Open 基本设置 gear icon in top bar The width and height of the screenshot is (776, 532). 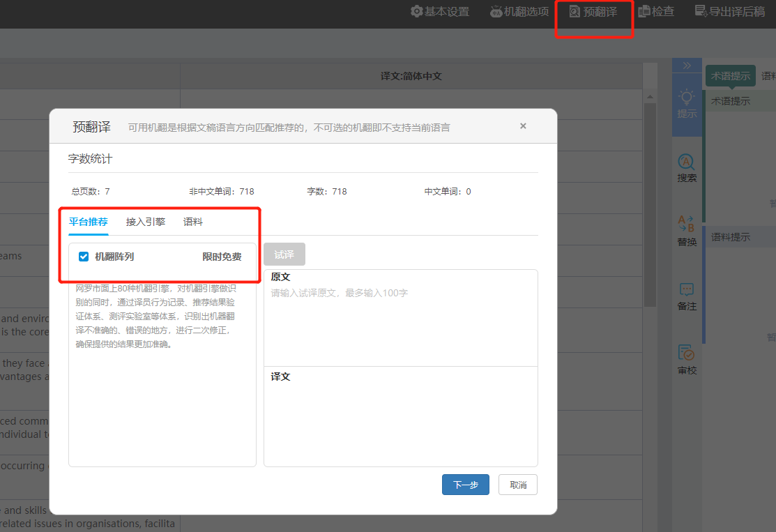coord(417,11)
